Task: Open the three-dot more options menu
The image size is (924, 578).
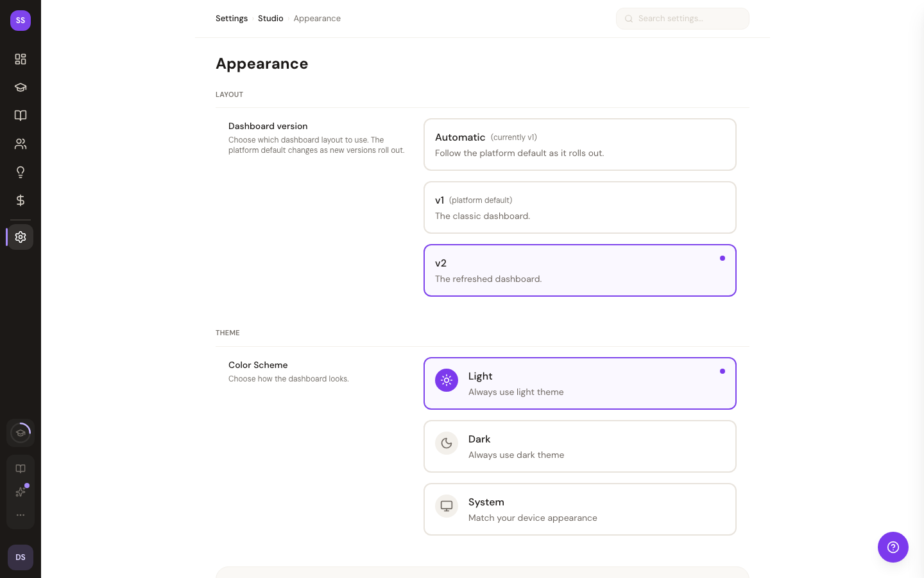Action: [x=21, y=515]
